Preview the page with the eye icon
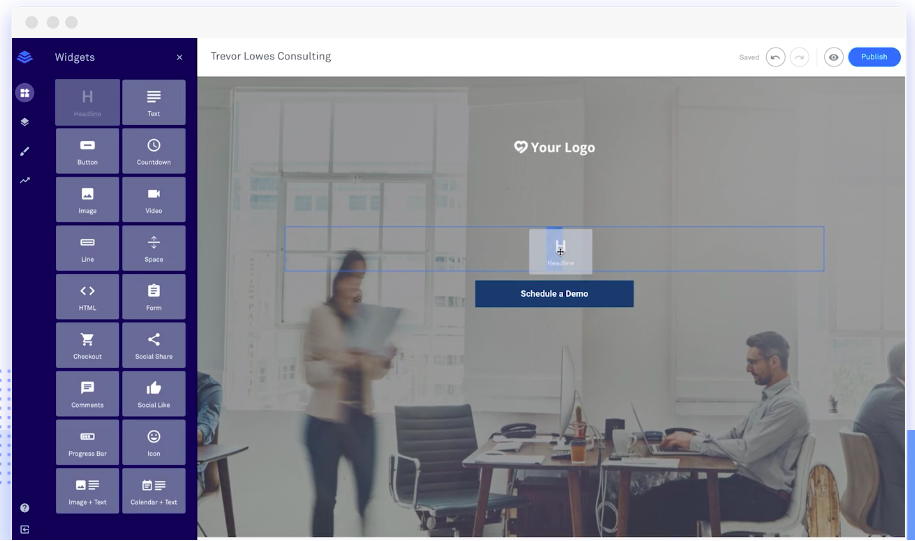Image resolution: width=915 pixels, height=541 pixels. pos(833,57)
